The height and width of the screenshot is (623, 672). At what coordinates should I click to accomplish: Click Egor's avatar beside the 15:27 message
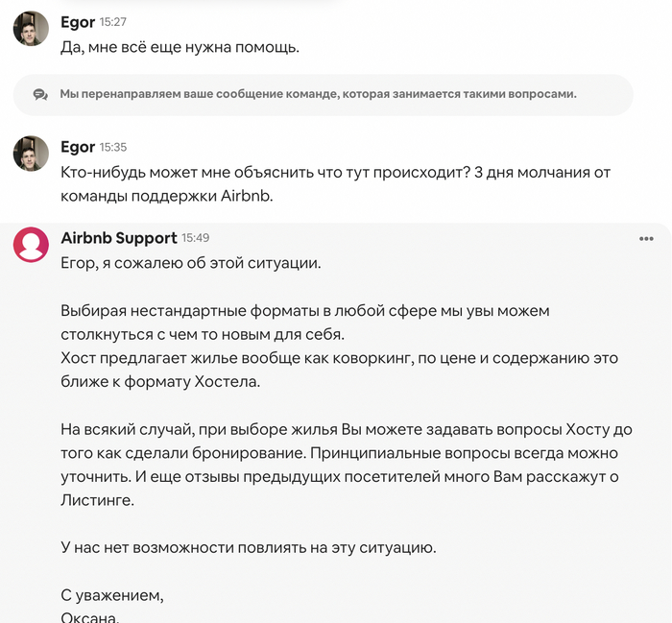(31, 29)
